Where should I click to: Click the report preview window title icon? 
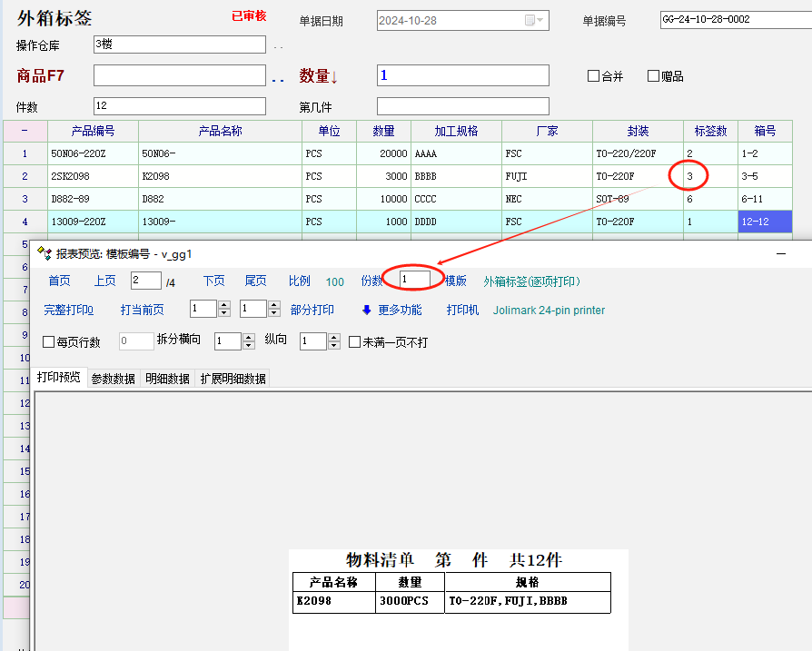44,254
